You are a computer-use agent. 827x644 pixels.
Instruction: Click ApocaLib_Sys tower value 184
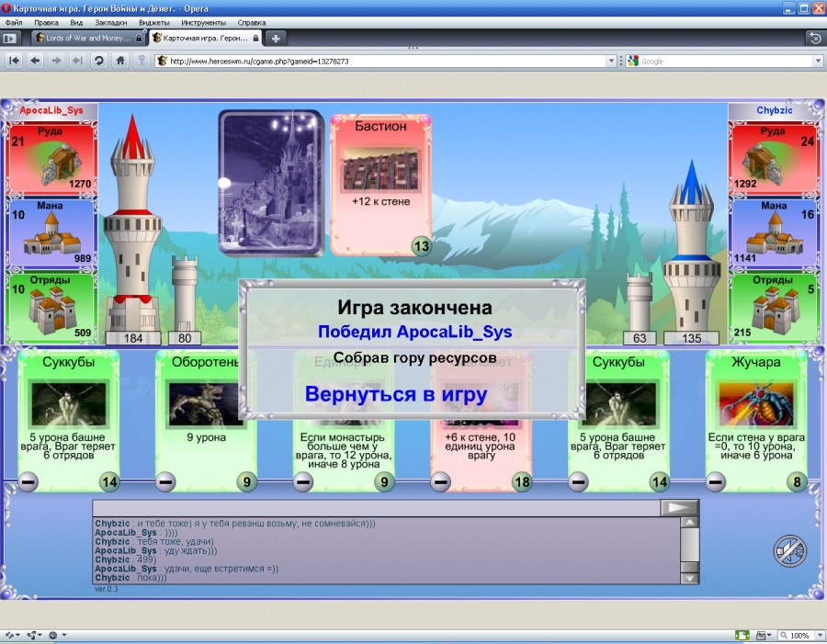coord(133,338)
